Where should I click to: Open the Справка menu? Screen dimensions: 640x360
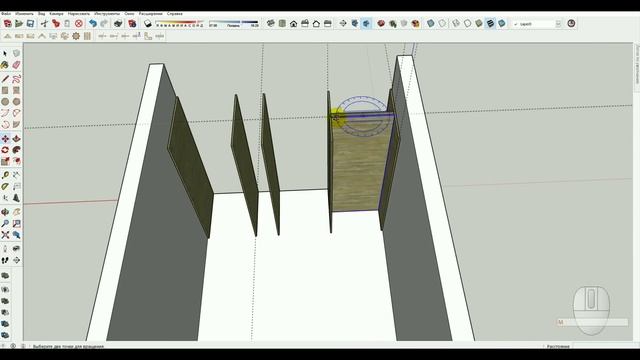coord(175,13)
